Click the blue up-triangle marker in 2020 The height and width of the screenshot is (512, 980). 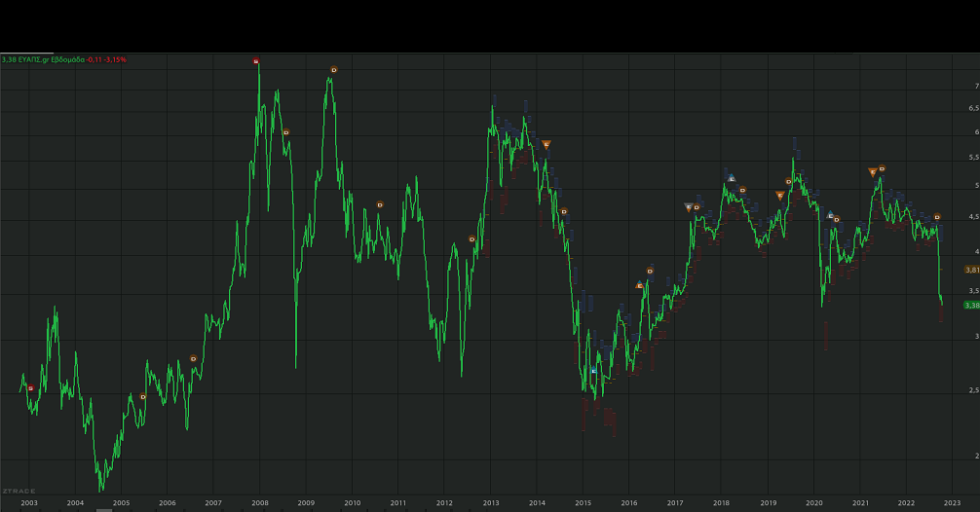[x=830, y=215]
